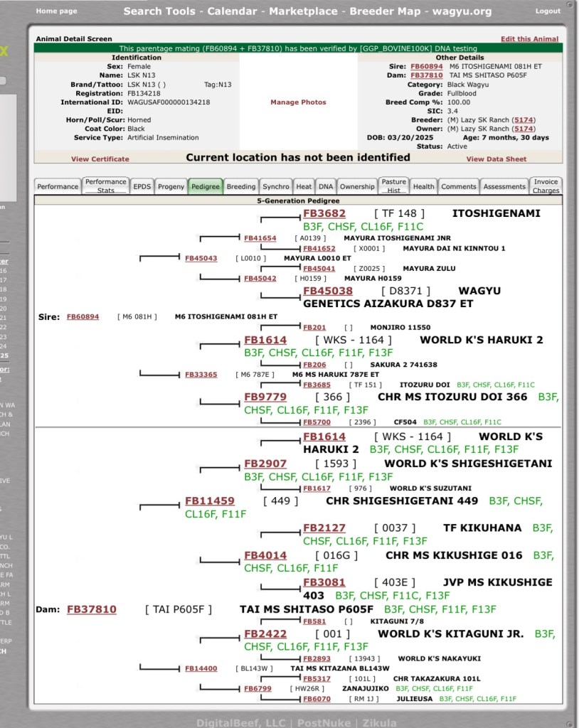Click Edit this Animal

[529, 38]
